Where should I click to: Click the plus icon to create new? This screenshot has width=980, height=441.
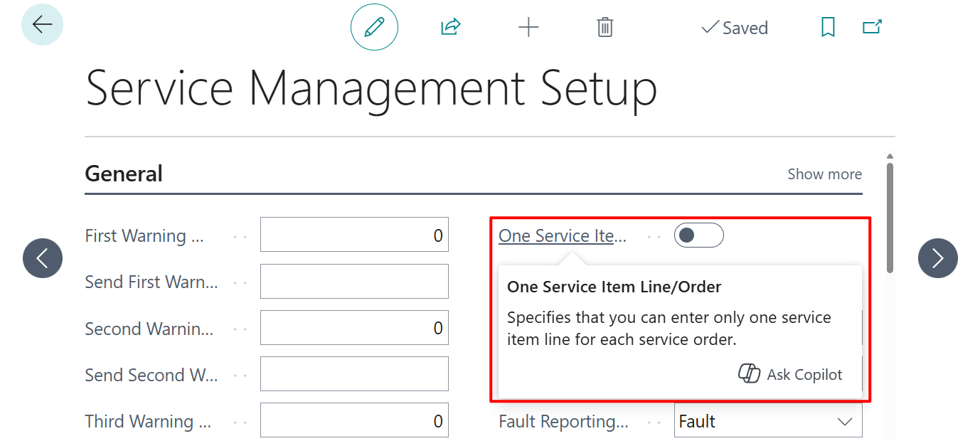click(x=528, y=27)
